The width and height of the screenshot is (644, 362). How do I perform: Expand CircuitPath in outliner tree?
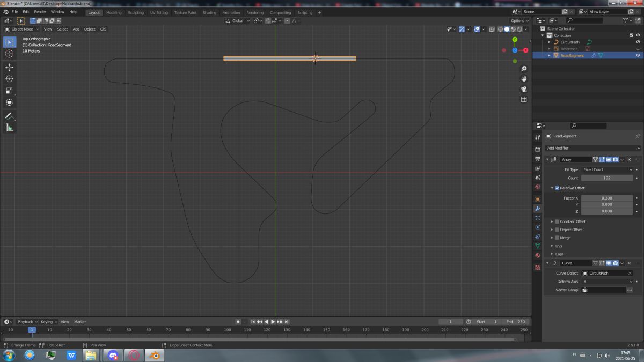tap(549, 42)
